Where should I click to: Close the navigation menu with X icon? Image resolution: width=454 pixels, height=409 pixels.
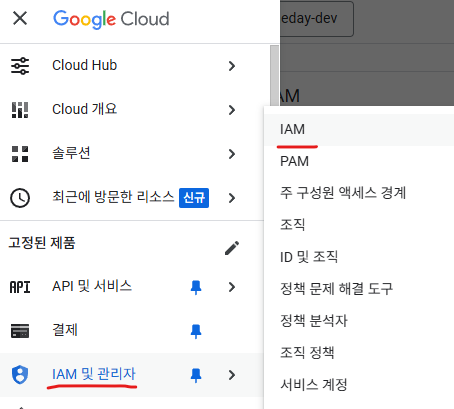(20, 18)
